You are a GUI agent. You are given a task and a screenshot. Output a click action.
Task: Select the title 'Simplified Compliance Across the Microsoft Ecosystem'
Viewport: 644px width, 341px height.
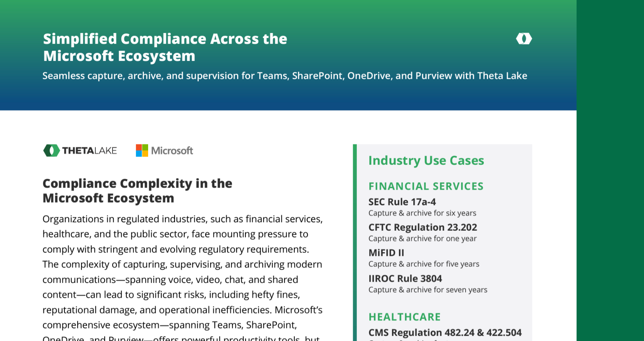point(165,47)
